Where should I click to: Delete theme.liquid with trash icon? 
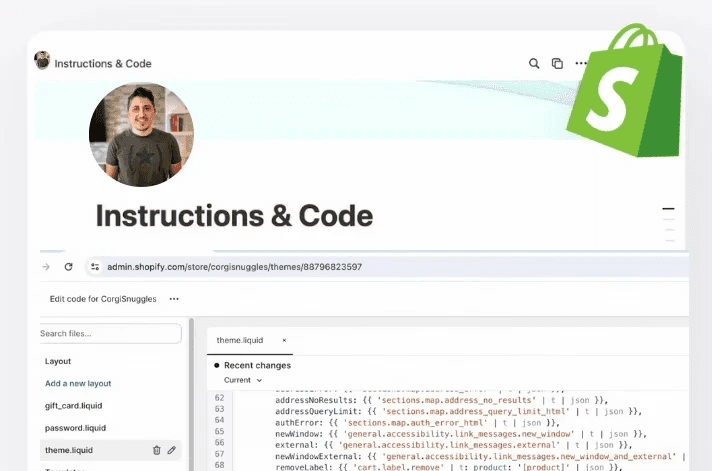click(x=156, y=450)
